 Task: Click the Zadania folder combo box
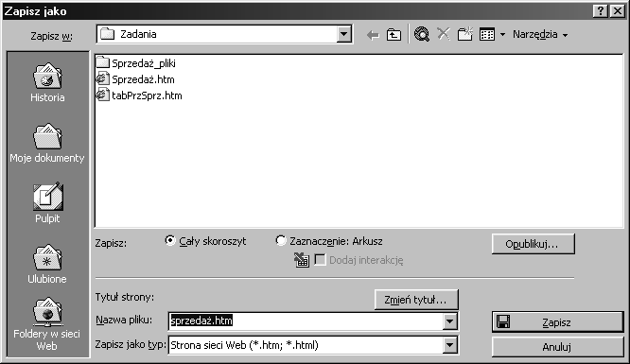tap(224, 34)
